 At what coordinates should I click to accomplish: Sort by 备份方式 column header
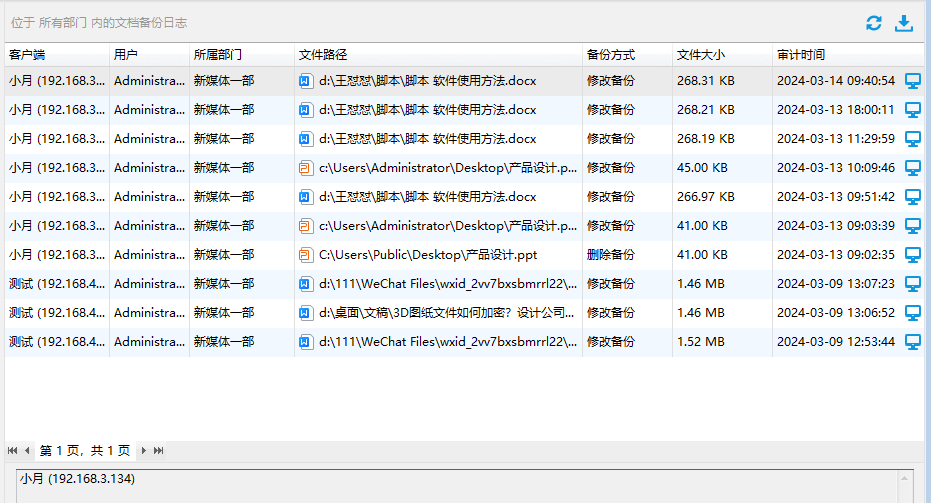tap(628, 55)
